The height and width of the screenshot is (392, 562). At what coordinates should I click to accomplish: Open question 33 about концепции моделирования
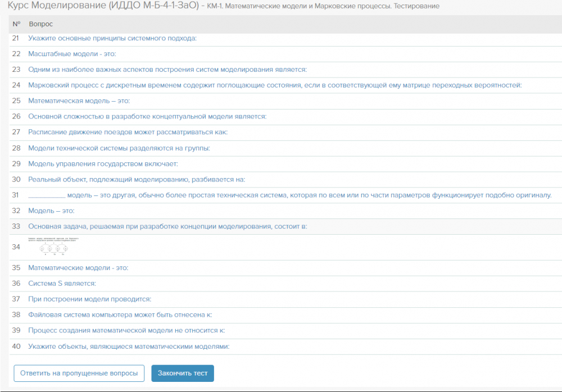point(167,226)
